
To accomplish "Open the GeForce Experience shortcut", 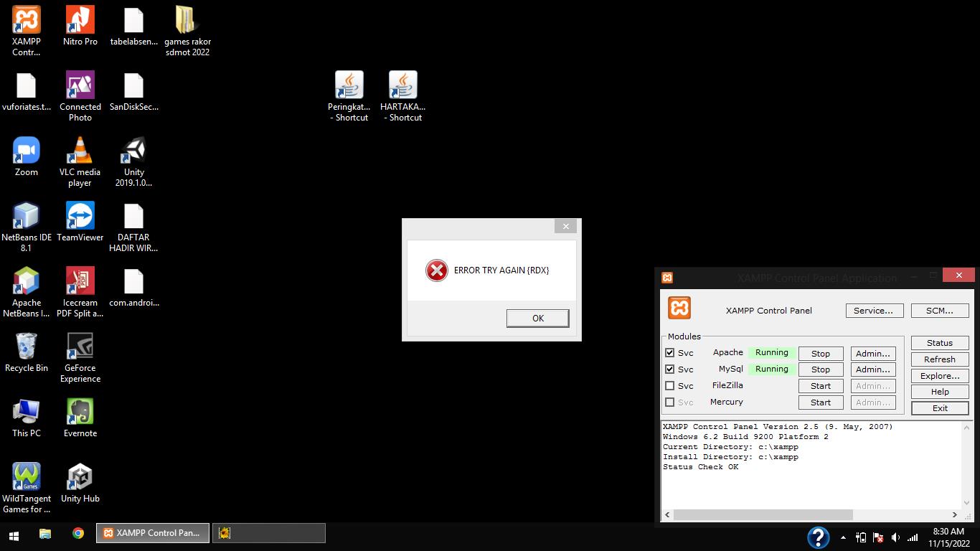I will pos(80,347).
